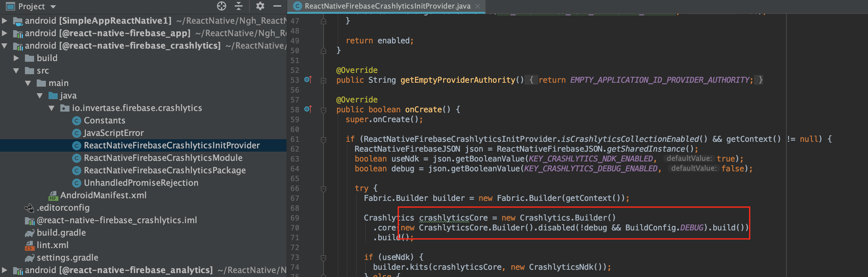868x277 pixels.
Task: Fold the onCreate method at line 58
Action: click(324, 110)
